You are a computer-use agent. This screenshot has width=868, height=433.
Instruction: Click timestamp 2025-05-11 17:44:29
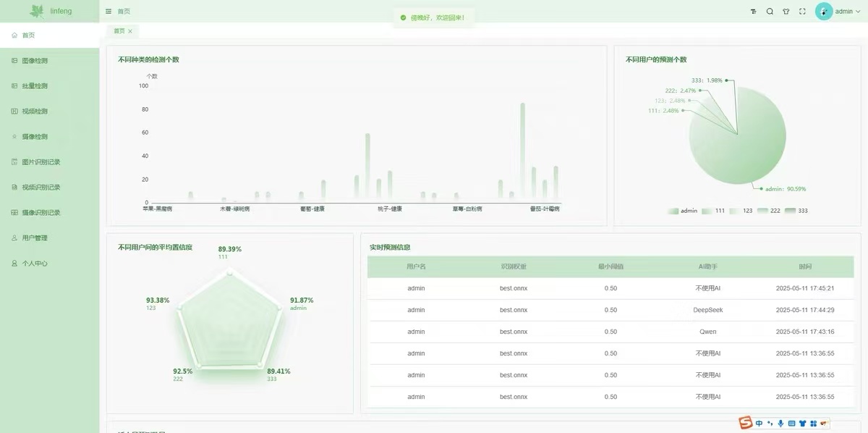(x=805, y=310)
